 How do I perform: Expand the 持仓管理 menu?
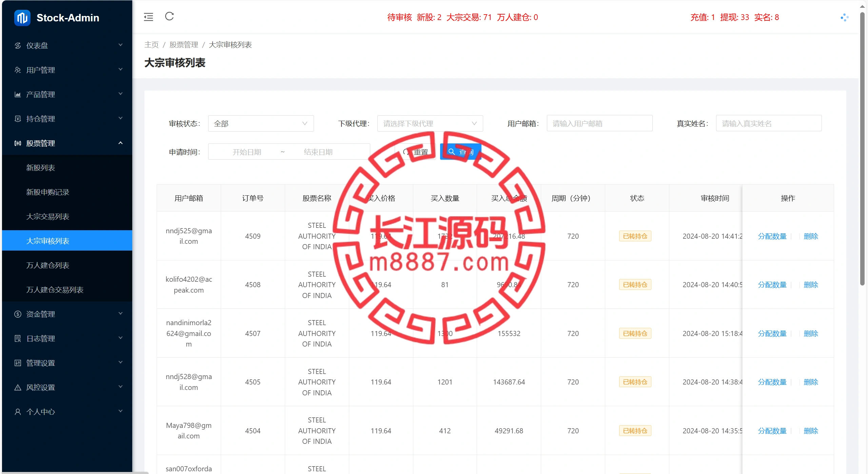67,119
